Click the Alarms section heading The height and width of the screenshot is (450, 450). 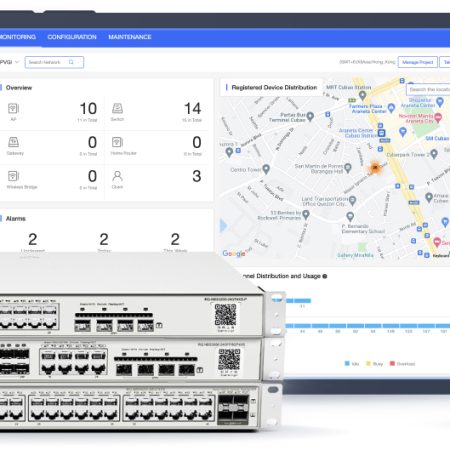click(x=16, y=218)
